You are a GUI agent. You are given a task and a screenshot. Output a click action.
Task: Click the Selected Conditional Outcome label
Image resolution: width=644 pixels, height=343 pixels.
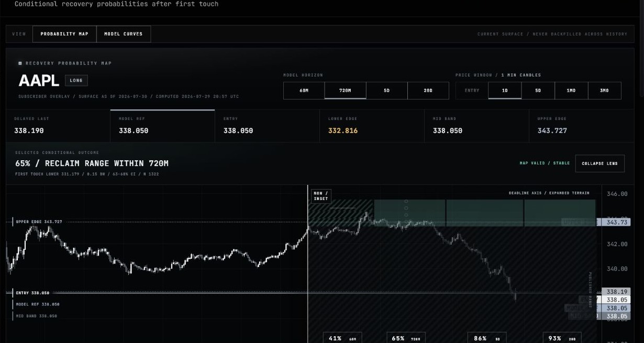(57, 153)
